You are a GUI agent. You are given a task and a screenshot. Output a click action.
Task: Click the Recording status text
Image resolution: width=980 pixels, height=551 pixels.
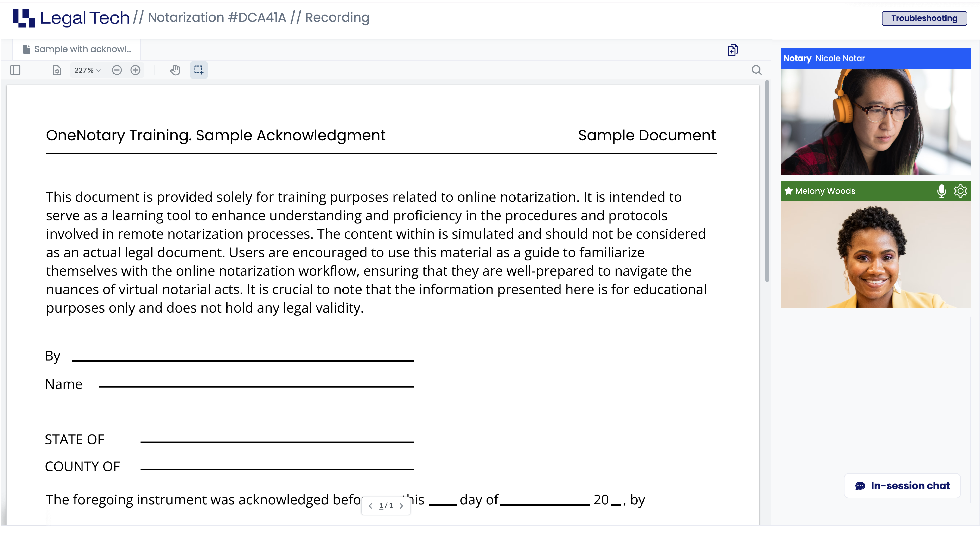pos(337,17)
